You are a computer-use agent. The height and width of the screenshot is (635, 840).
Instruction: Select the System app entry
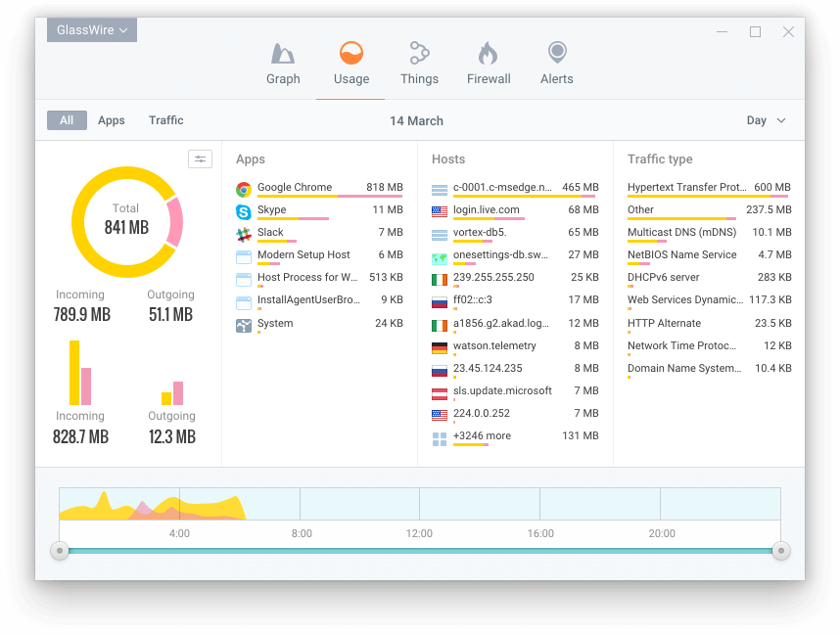point(275,323)
